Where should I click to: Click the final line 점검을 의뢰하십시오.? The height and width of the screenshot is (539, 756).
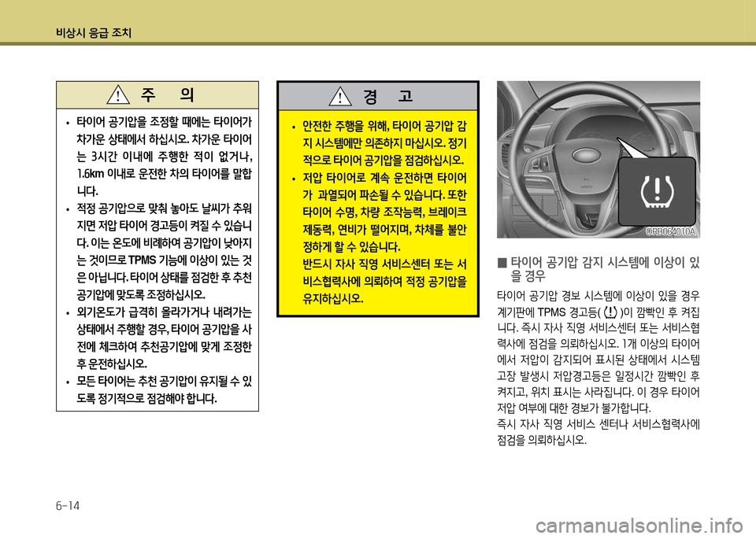coord(542,441)
